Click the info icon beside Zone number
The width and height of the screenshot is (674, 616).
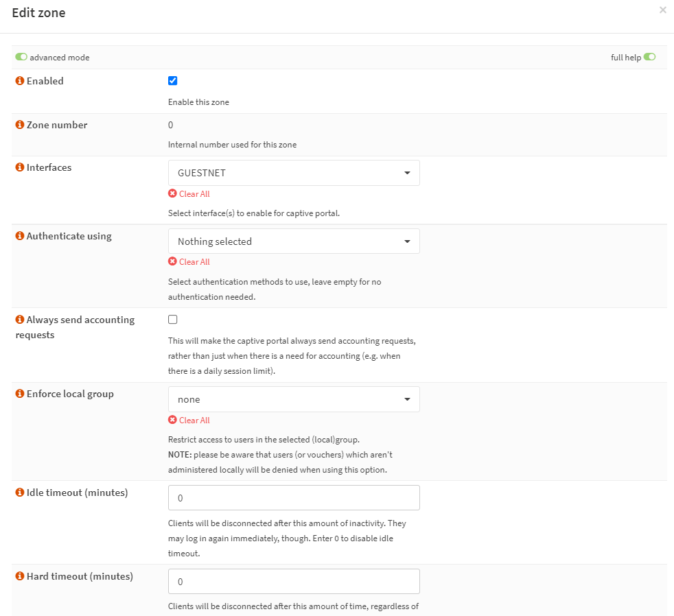(20, 125)
